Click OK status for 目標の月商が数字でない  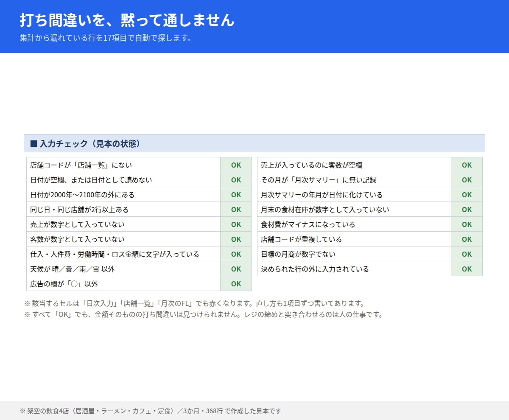467,254
